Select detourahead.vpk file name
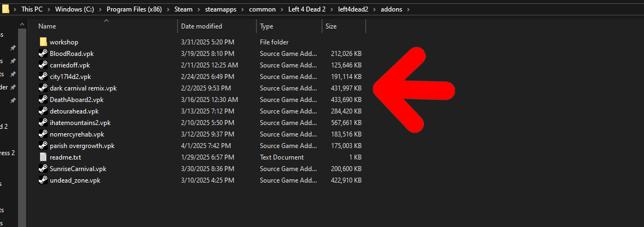Screen dimensions: 644x227 [74, 111]
